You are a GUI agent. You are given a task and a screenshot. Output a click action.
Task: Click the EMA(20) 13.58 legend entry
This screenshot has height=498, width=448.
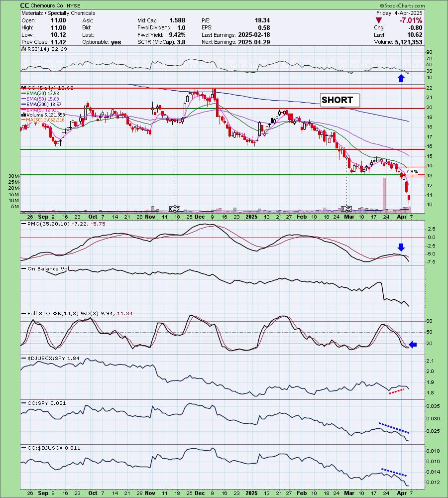coord(40,94)
